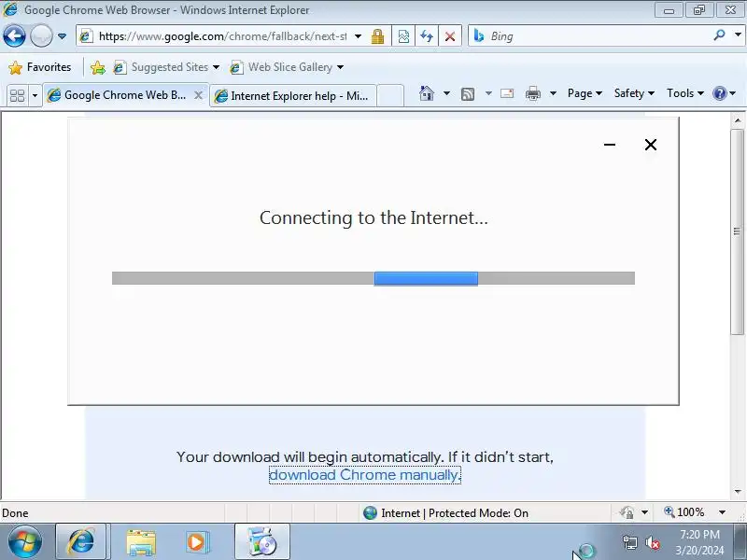This screenshot has width=747, height=560.
Task: Minimize the Chrome installer dialog
Action: click(610, 145)
